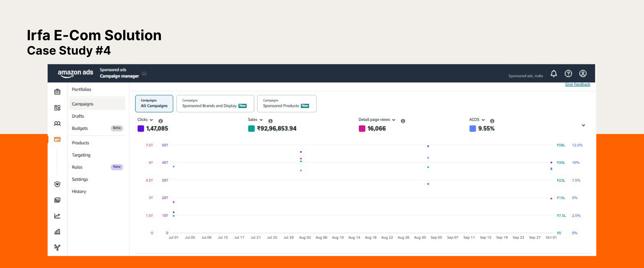
Task: Open the bar chart reports sidebar icon
Action: click(x=57, y=232)
